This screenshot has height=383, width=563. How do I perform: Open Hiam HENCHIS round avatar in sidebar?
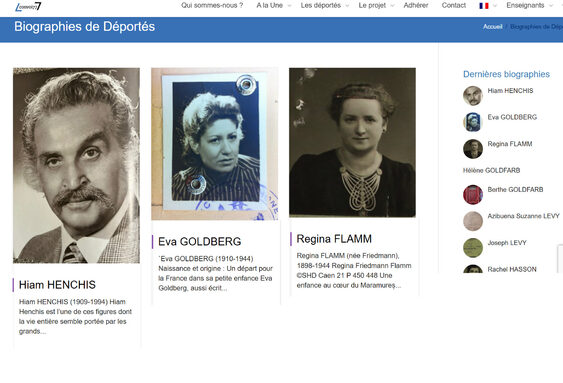[473, 96]
